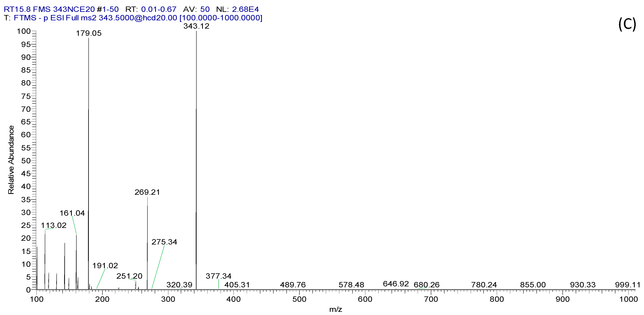Click the 269.21 peak label

point(147,192)
